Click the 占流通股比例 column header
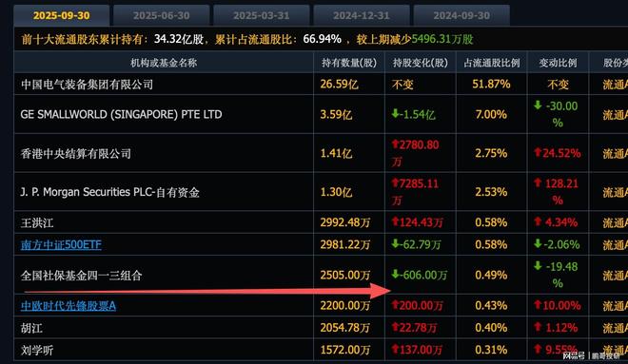 491,63
